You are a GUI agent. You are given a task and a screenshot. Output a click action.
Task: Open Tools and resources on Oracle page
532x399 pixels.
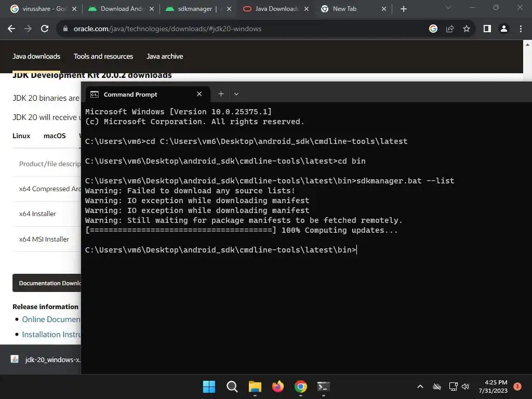[103, 56]
